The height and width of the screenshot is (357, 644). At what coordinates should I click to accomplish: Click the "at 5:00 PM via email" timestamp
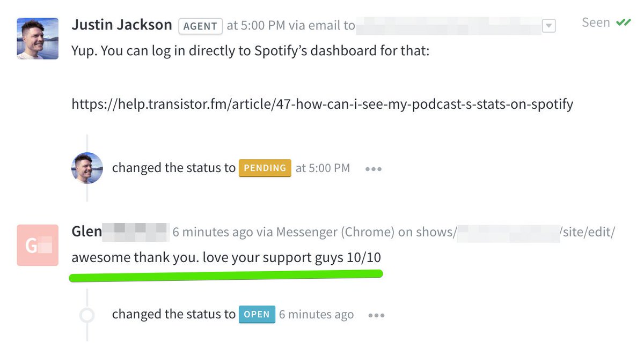pos(290,25)
